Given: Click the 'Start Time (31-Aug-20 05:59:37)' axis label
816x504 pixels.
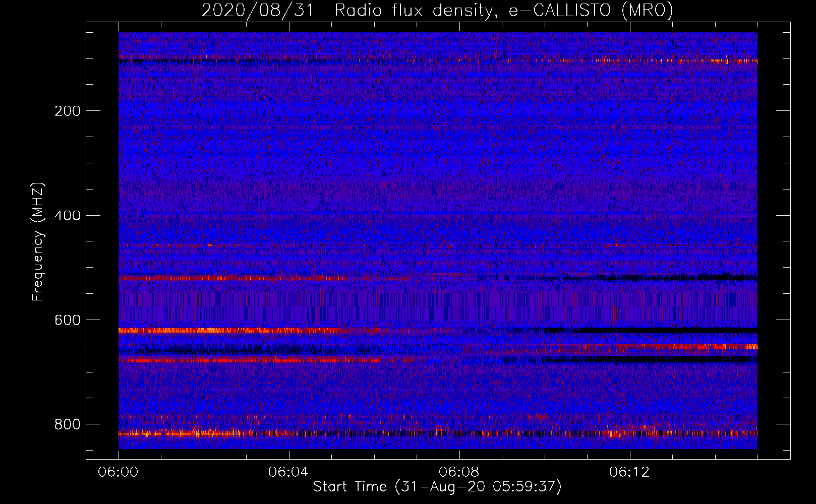Looking at the screenshot, I should (437, 487).
